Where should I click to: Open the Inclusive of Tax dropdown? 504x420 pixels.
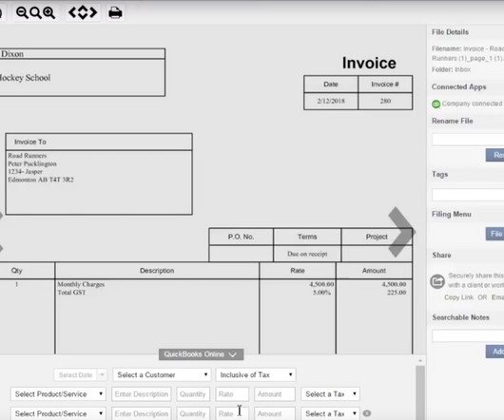pos(256,374)
